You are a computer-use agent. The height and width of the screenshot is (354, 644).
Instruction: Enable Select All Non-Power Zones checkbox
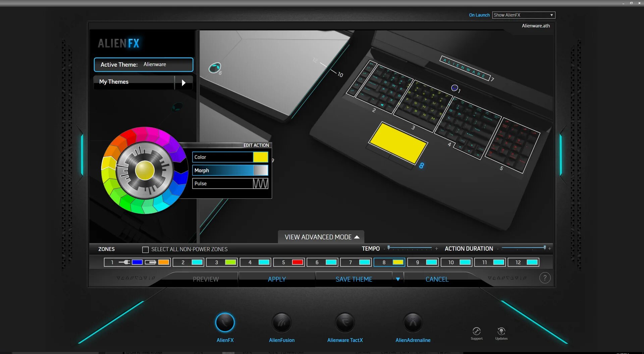[145, 249]
